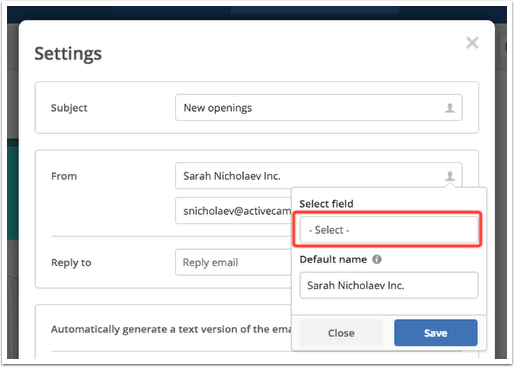Click the Save button
This screenshot has height=367, width=514.
click(435, 333)
